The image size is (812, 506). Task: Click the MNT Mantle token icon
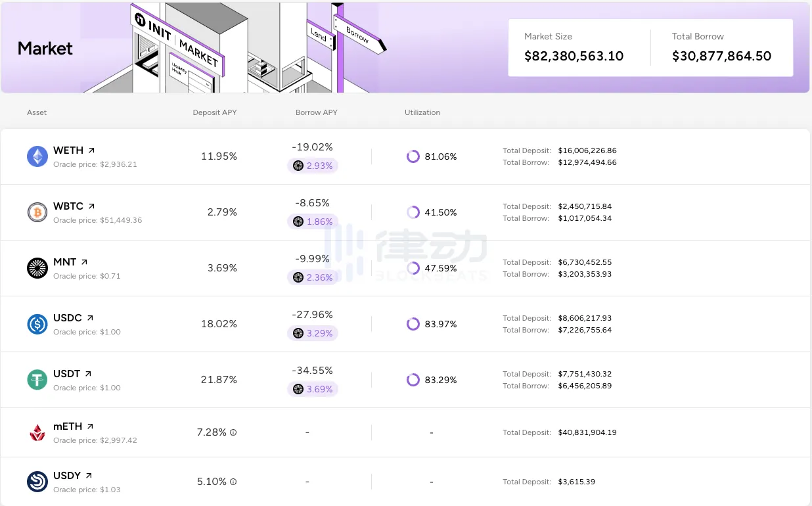point(37,268)
